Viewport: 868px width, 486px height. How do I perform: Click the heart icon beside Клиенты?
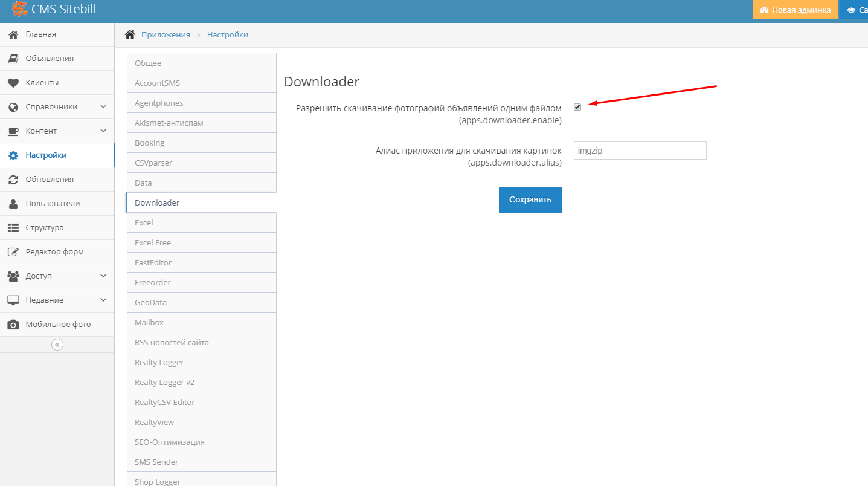pyautogui.click(x=13, y=83)
